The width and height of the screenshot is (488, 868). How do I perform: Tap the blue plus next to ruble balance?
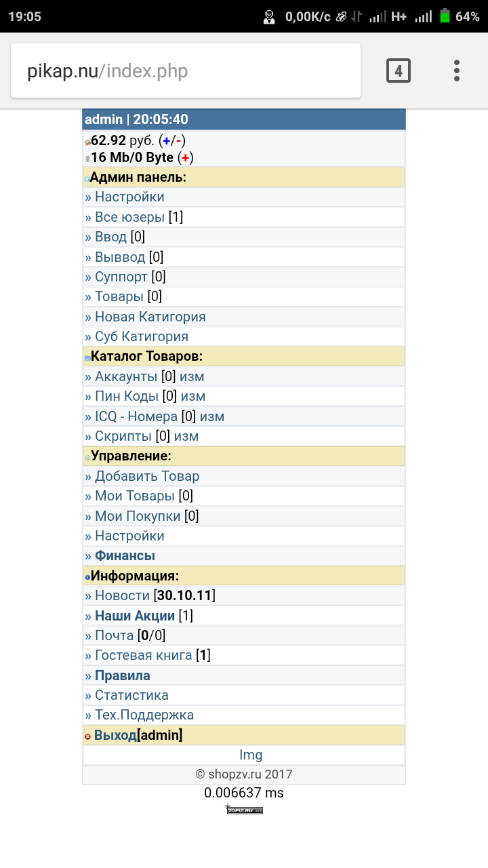tap(167, 141)
